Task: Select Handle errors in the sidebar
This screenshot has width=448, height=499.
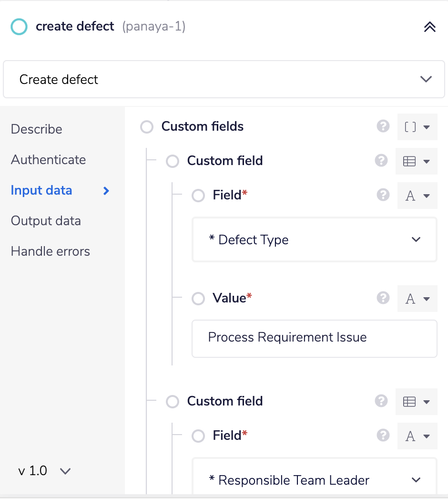Action: [x=50, y=251]
